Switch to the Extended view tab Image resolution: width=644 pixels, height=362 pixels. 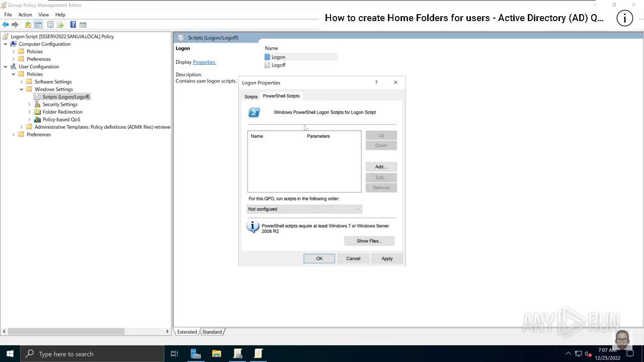click(187, 332)
